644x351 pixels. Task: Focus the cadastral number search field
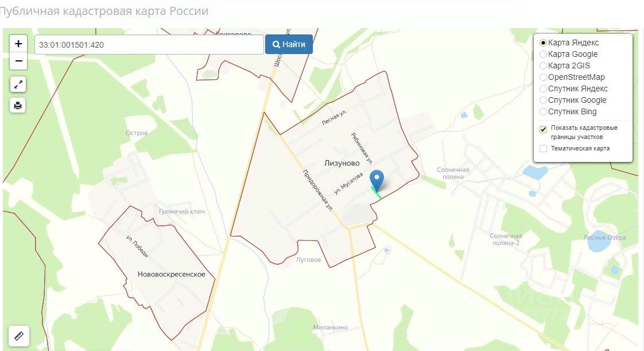pyautogui.click(x=149, y=45)
